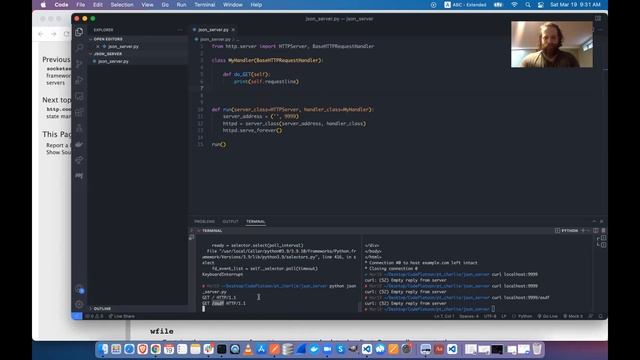Open the Terminal menu in menu bar
Image resolution: width=640 pixels, height=360 pixels.
pos(204,5)
